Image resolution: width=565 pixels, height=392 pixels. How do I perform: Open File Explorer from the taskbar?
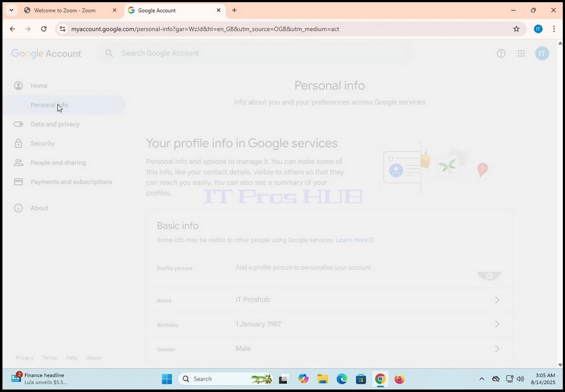(323, 379)
